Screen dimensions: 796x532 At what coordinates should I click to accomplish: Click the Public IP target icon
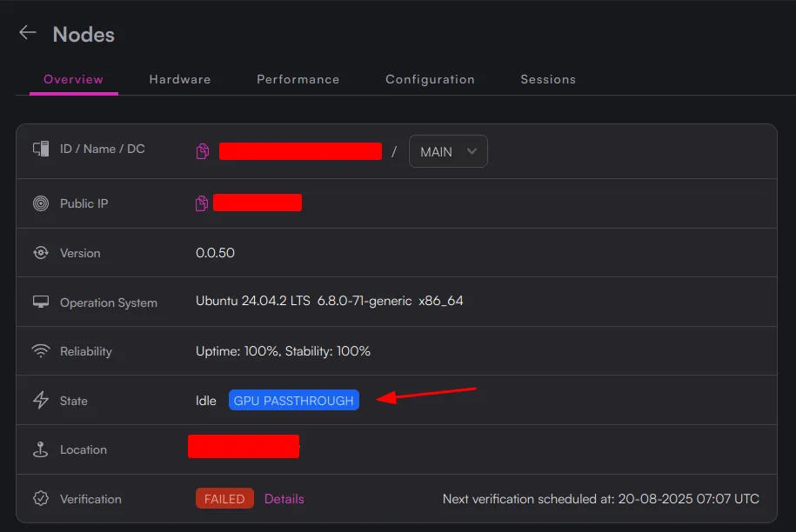[x=41, y=203]
